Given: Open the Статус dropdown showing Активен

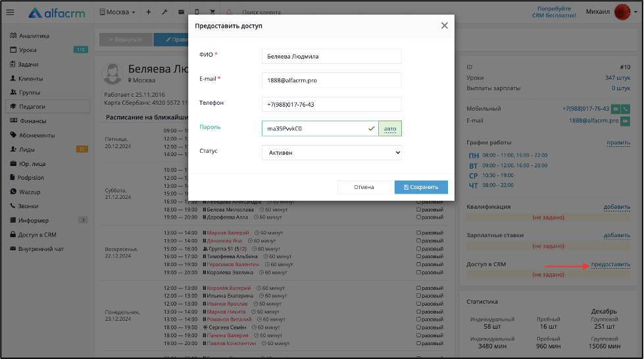Looking at the screenshot, I should click(332, 153).
